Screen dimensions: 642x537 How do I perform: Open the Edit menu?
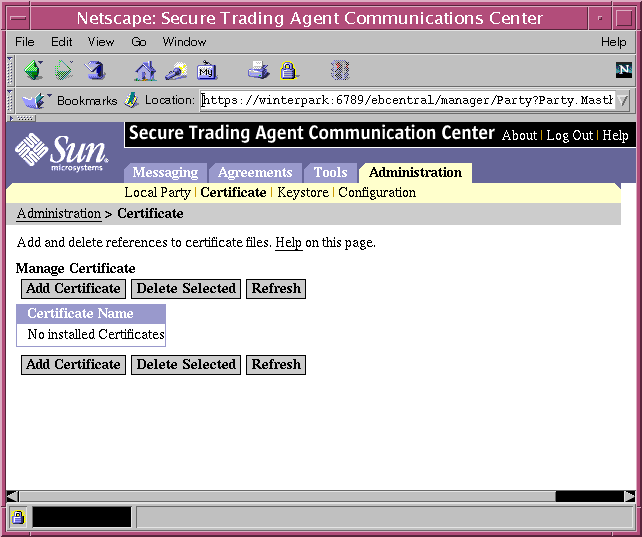(61, 42)
